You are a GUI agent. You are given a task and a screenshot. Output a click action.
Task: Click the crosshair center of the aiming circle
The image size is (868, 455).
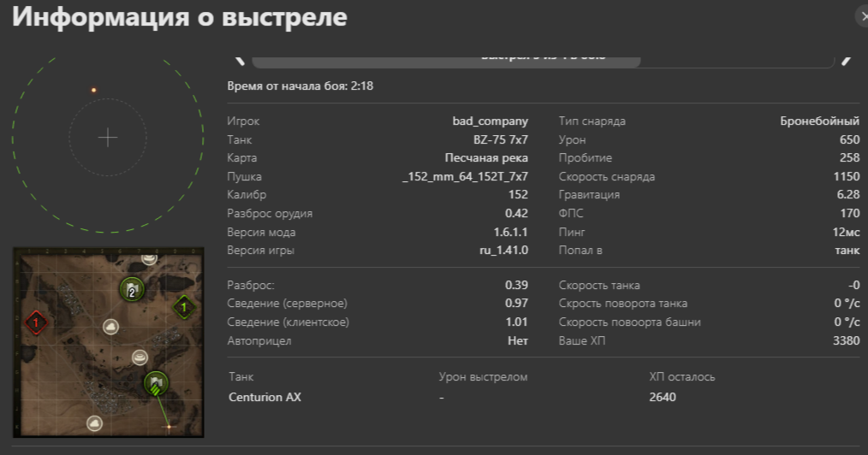point(108,137)
